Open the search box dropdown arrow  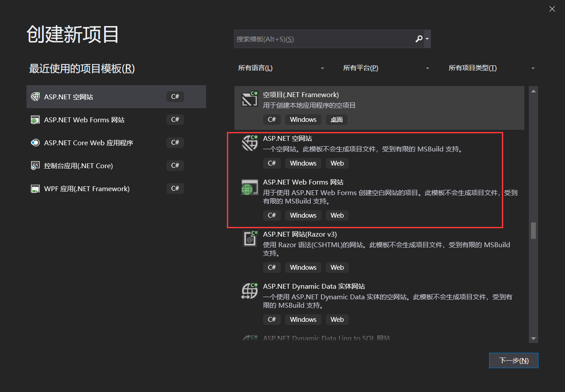(x=427, y=39)
